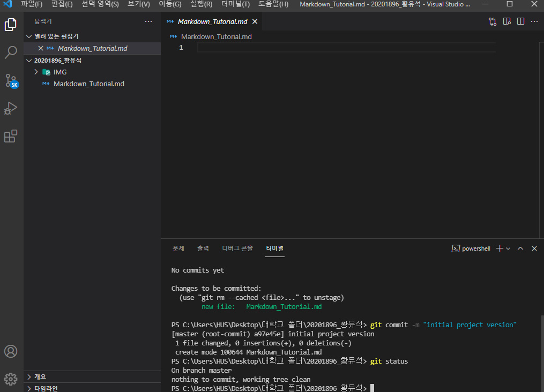Maximize the panel size with up chevron

tap(520, 248)
